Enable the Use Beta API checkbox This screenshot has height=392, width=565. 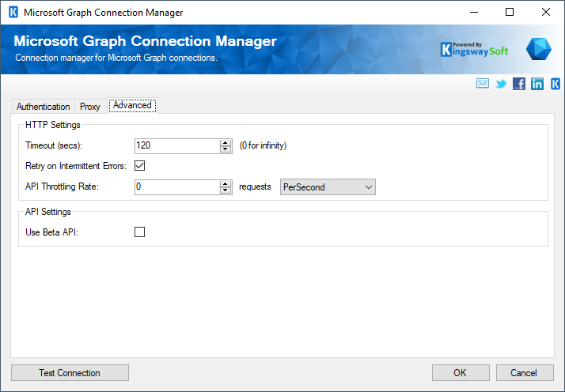click(x=140, y=232)
